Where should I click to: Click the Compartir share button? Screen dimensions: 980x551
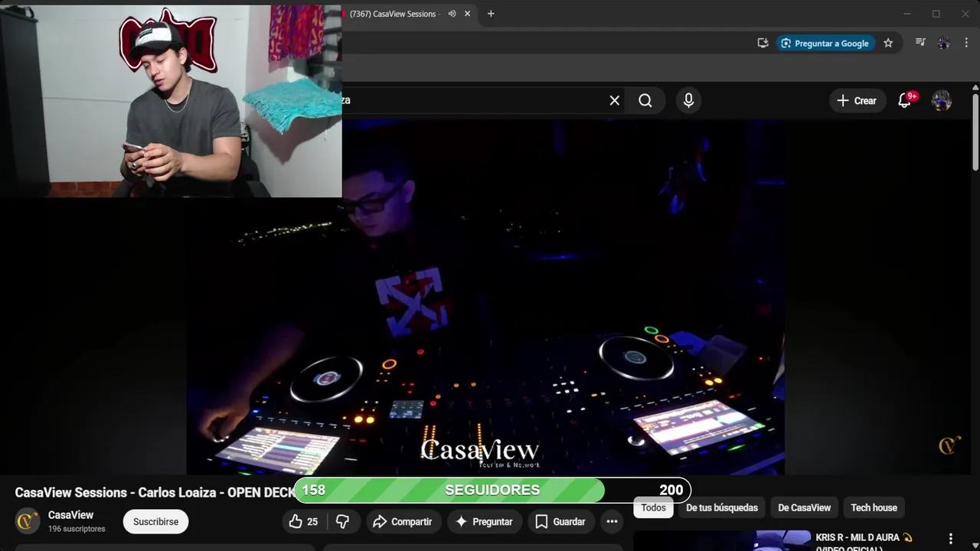click(403, 522)
